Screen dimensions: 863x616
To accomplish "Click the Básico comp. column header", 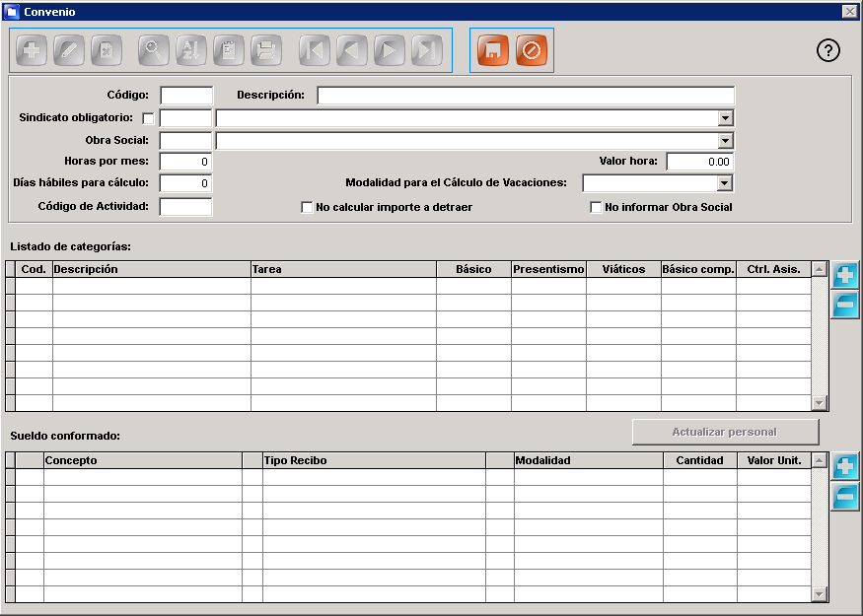I will (x=698, y=269).
